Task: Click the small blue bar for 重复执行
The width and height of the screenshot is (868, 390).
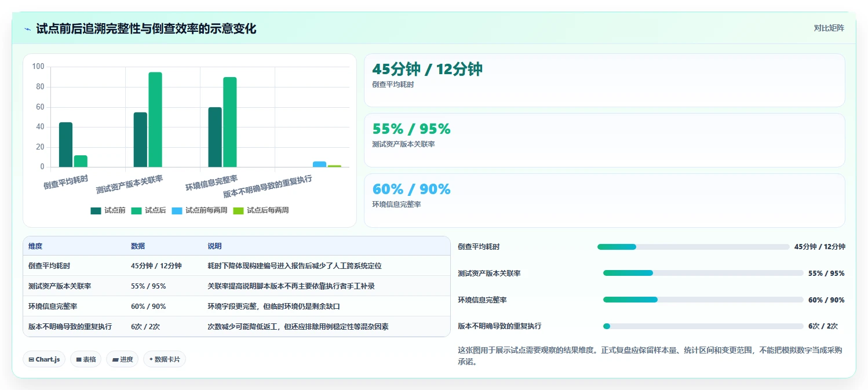Action: (x=319, y=165)
